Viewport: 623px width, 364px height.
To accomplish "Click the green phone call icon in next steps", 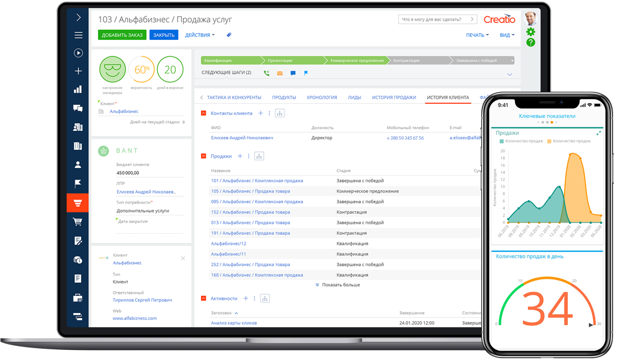I will pyautogui.click(x=266, y=73).
